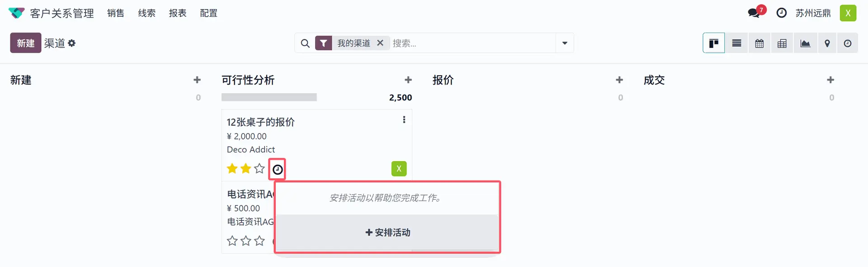Set the second star on 12张桌子的报价 card
This screenshot has width=868, height=267.
246,169
